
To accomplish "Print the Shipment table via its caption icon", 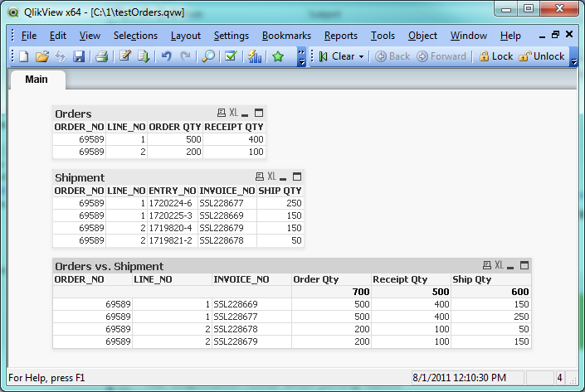I will [259, 177].
